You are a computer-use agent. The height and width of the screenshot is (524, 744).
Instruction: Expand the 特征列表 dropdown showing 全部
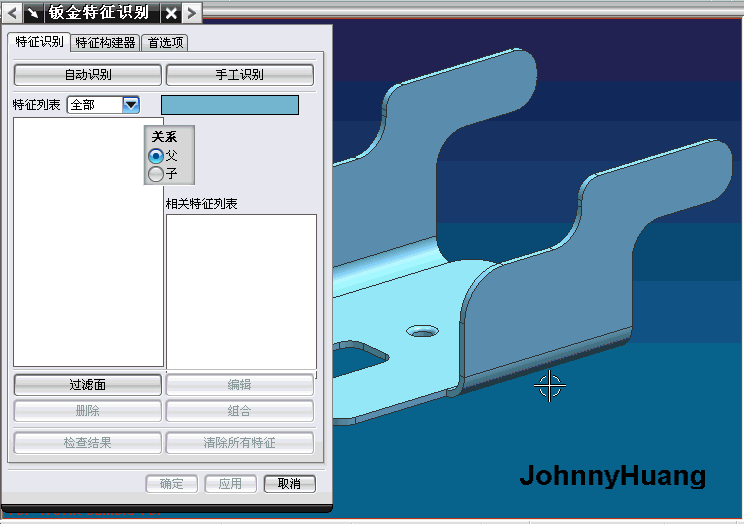pyautogui.click(x=130, y=104)
